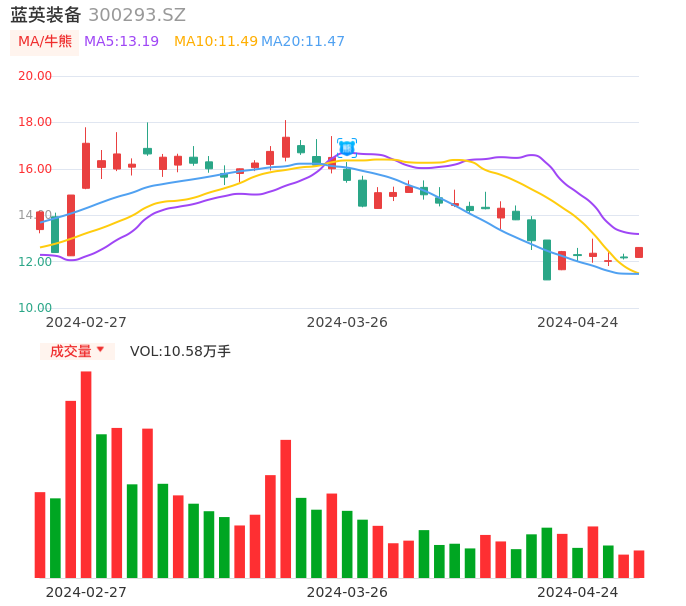Click the 10.00 price axis label
Screen dimensions: 686x606
35,308
